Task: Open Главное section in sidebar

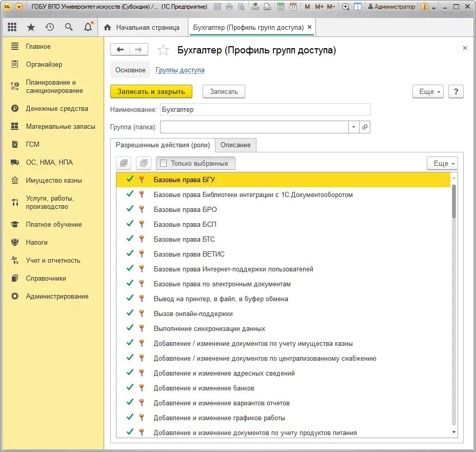Action: 38,47
